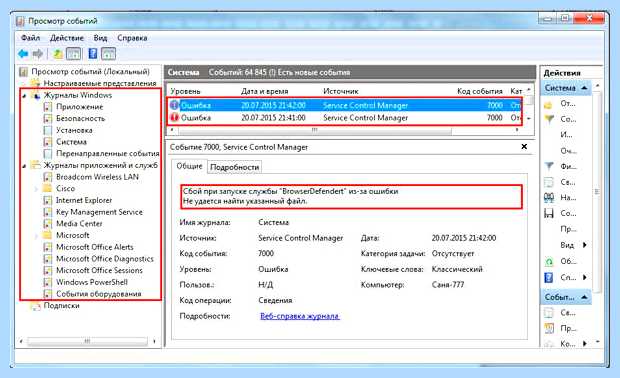Sort events by Уровень column header
Viewport: 620px width, 378px height.
coord(185,91)
